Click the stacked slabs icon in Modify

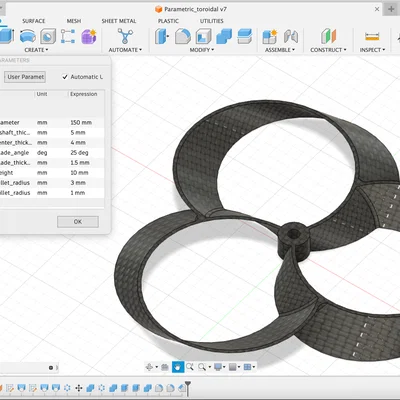click(x=244, y=36)
